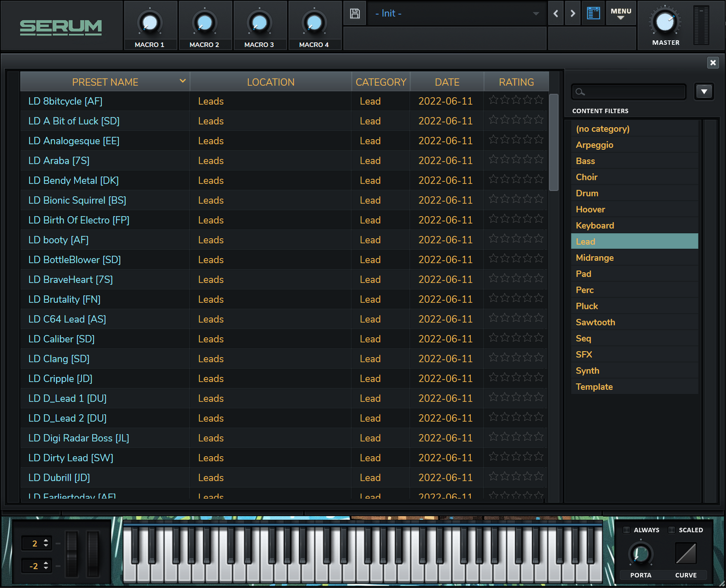726x588 pixels.
Task: Enable the SCALED portamento checkbox
Action: [x=671, y=530]
